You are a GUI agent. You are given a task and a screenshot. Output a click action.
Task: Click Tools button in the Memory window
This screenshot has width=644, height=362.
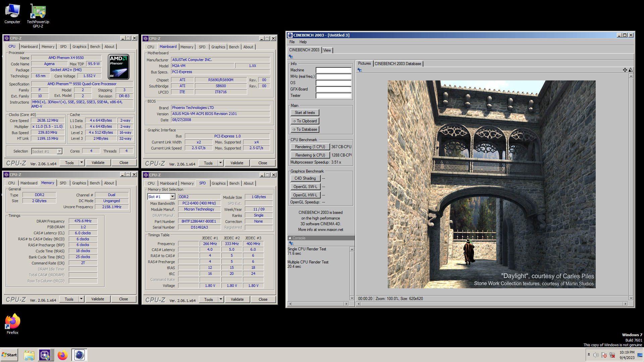coord(69,299)
